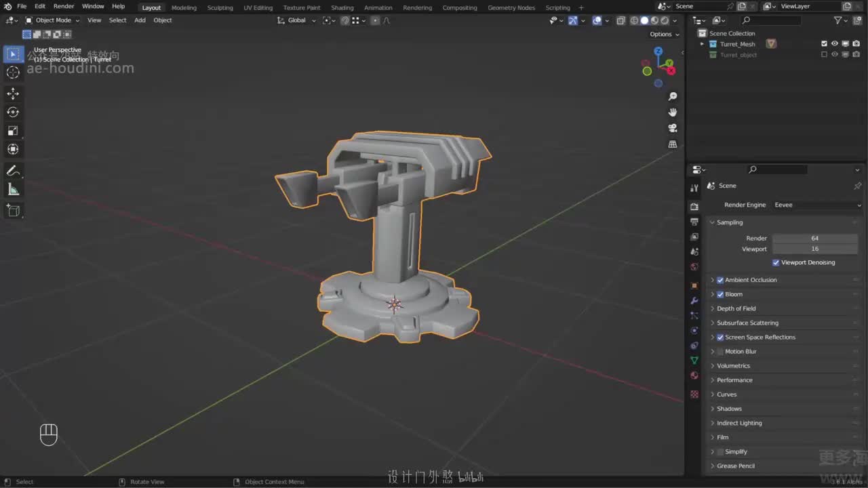
Task: Open the Material properties tab
Action: 694,375
